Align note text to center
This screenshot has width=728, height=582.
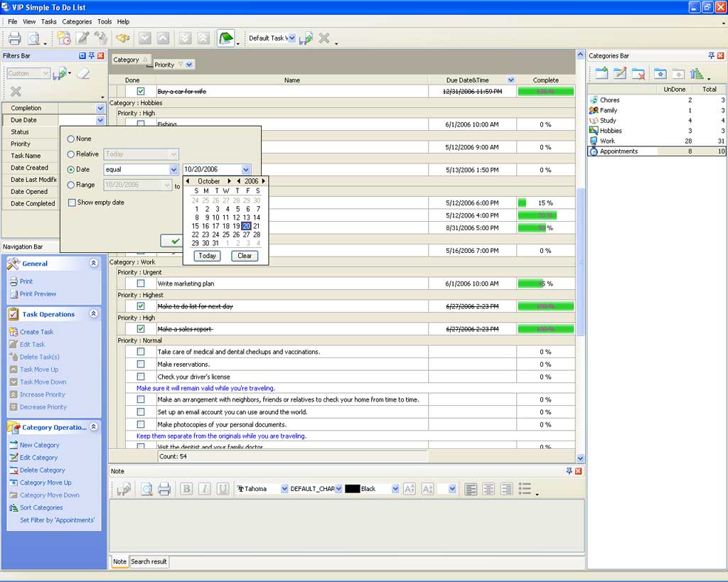point(488,489)
